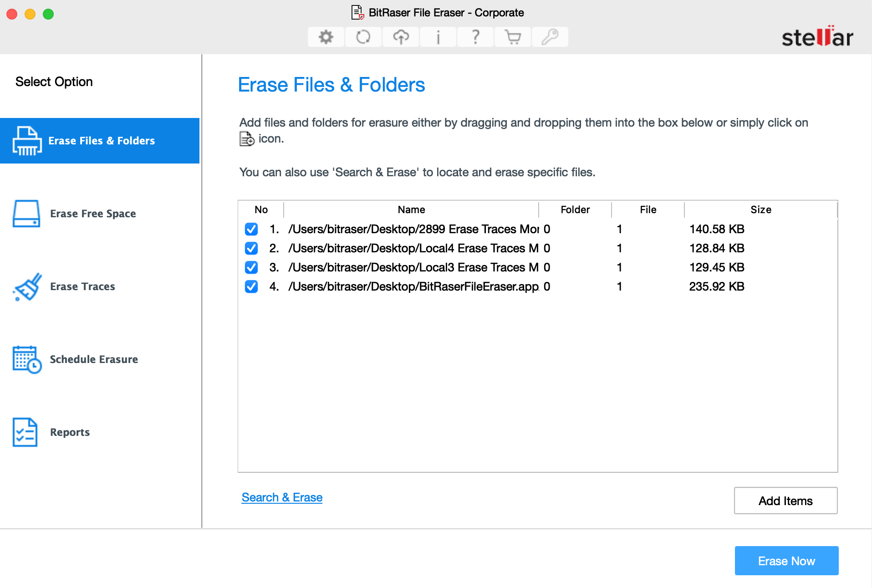872x588 pixels.
Task: Uncheck row 3 checkbox for Local3 Erase Traces
Action: (x=251, y=267)
